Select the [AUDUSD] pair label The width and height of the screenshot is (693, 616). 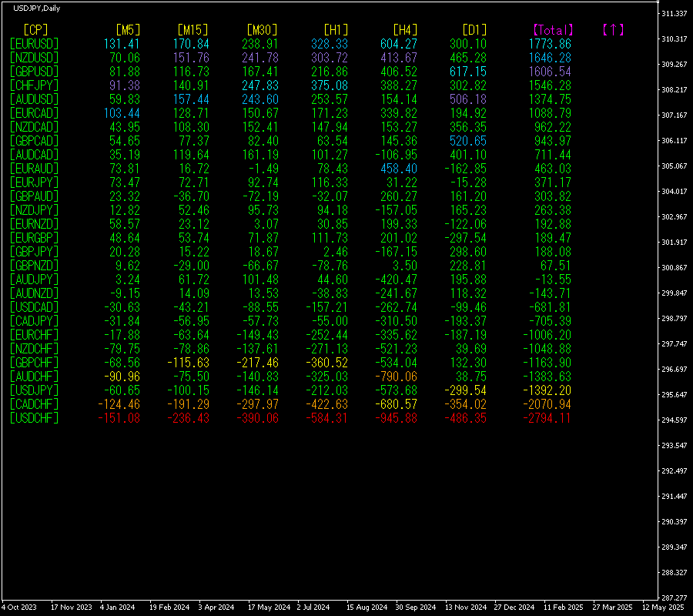34,99
